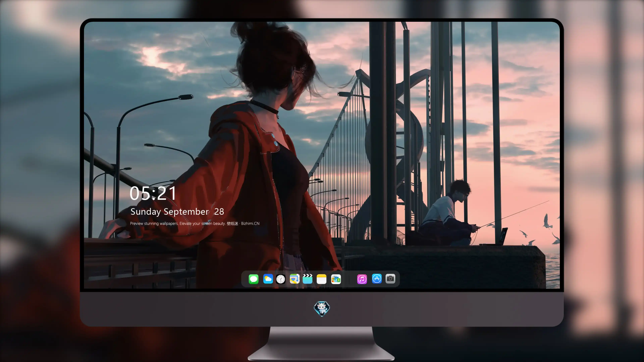Open the Maps app in the dock
Image resolution: width=644 pixels, height=362 pixels.
pos(294,279)
